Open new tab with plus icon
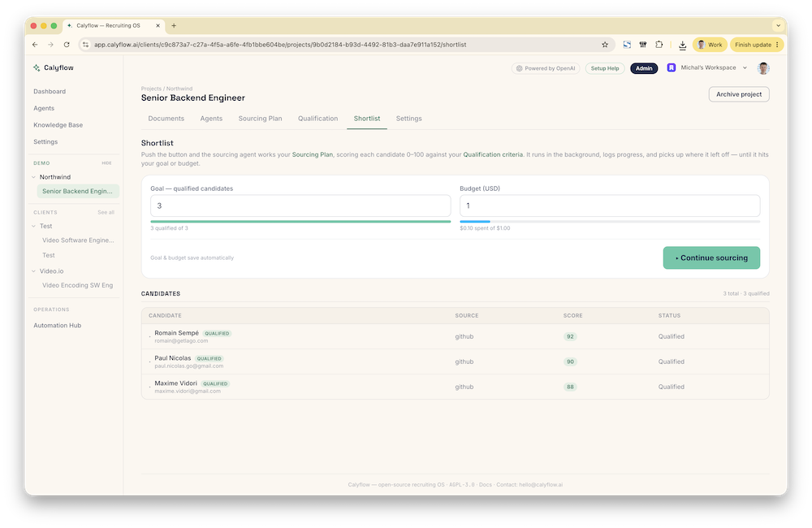The height and width of the screenshot is (528, 812). point(174,25)
